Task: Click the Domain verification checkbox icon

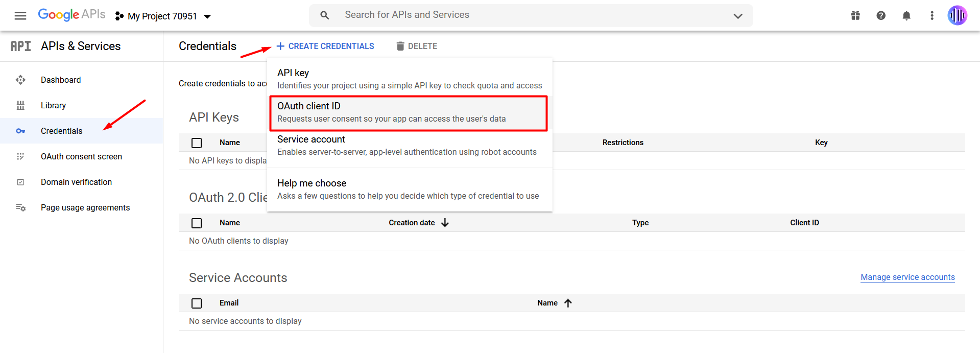Action: click(20, 182)
